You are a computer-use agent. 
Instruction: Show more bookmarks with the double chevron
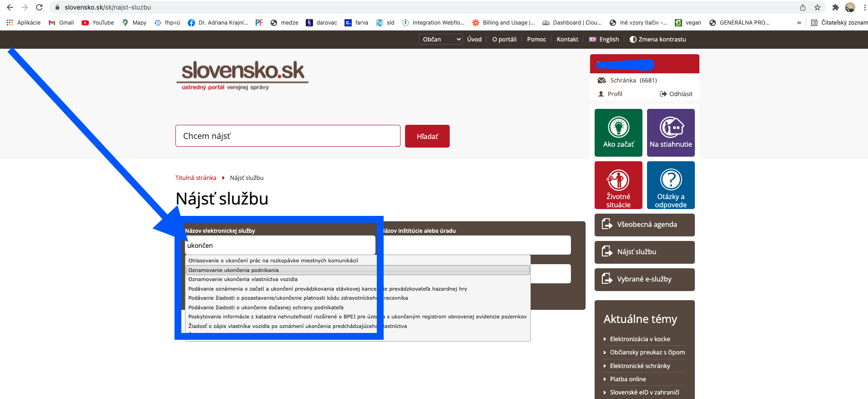pyautogui.click(x=799, y=23)
